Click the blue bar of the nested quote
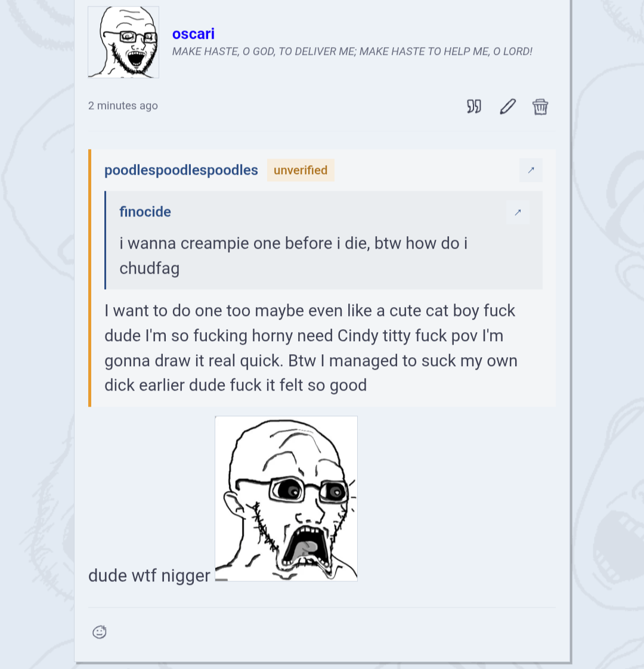The image size is (644, 669). [x=106, y=240]
